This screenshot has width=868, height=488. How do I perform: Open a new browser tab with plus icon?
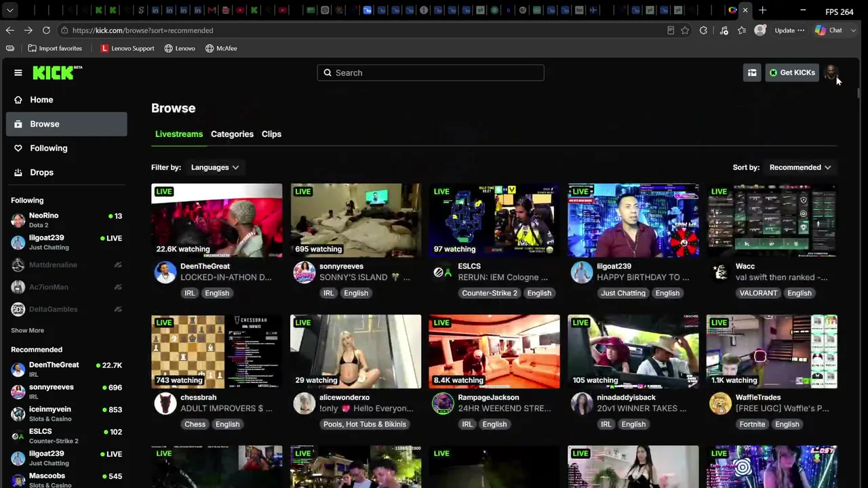point(763,10)
